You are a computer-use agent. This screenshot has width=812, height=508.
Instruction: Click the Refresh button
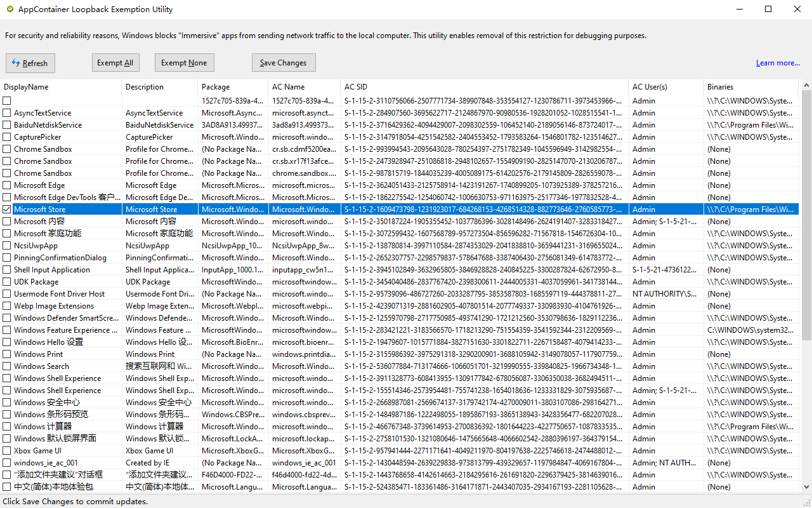click(x=30, y=63)
